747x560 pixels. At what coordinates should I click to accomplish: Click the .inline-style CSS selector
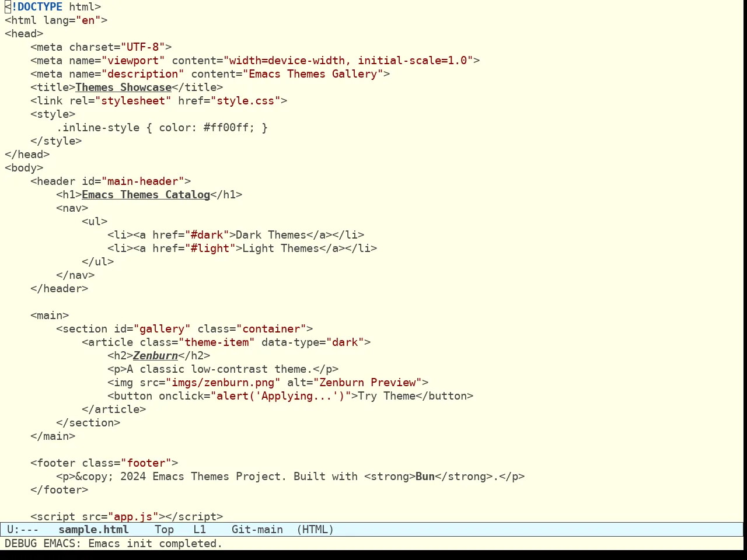97,128
